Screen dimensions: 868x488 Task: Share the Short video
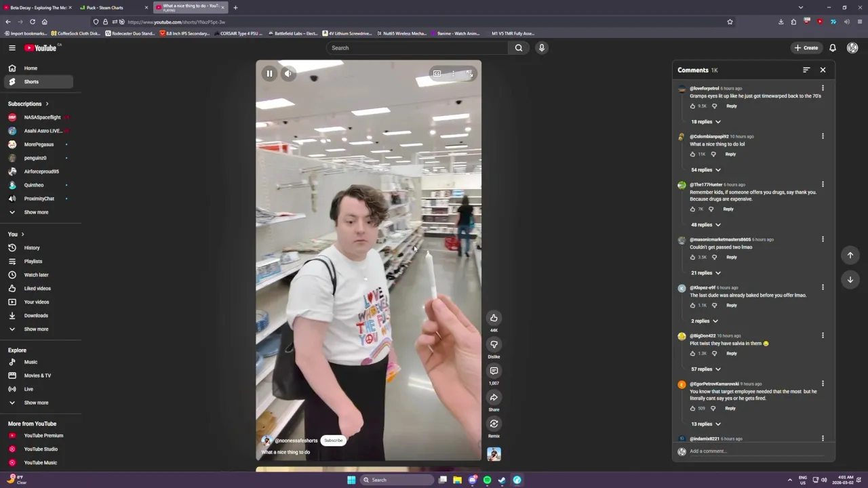click(494, 397)
